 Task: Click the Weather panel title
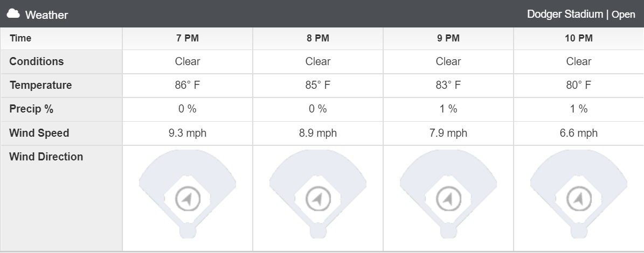point(46,15)
